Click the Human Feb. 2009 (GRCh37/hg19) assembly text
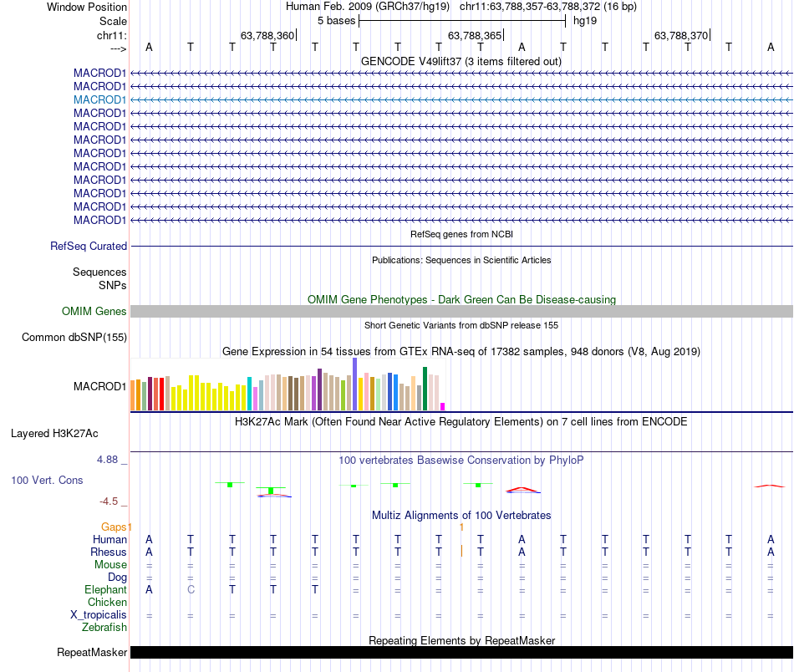 tap(368, 7)
